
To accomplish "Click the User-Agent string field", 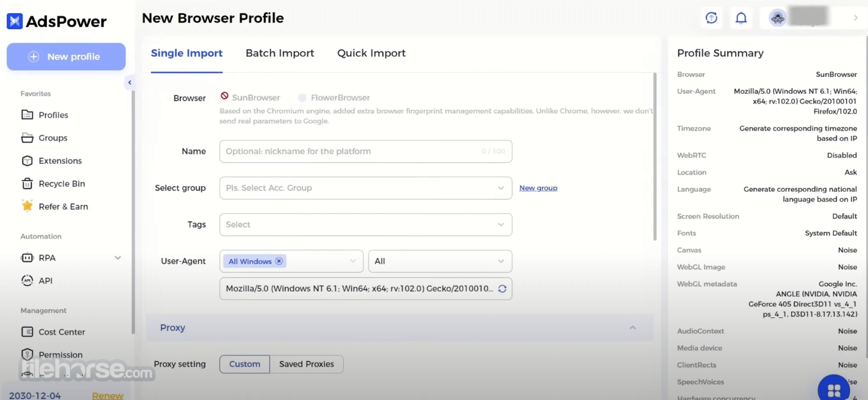I will [365, 288].
